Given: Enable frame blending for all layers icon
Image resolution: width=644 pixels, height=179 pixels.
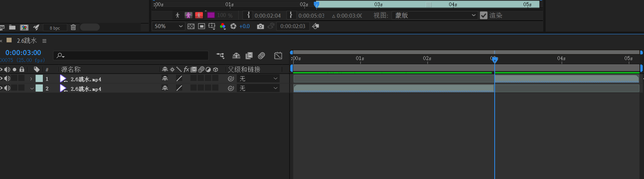Looking at the screenshot, I should [249, 56].
